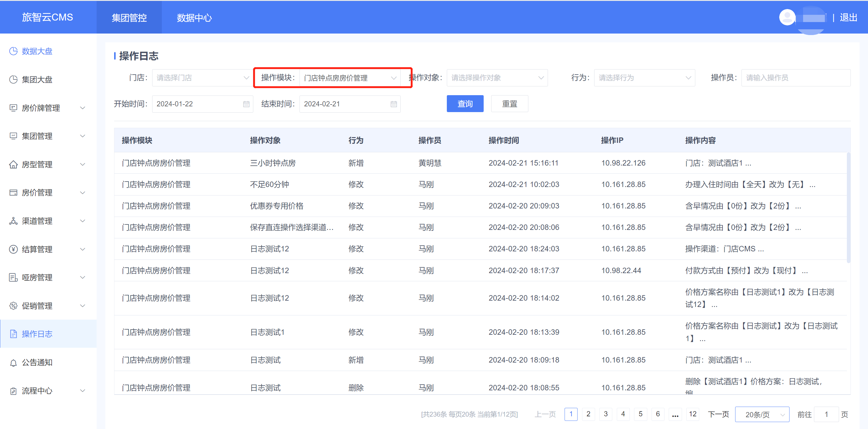The image size is (868, 429).
Task: Expand the 结算管理 submenu chevron
Action: point(82,249)
